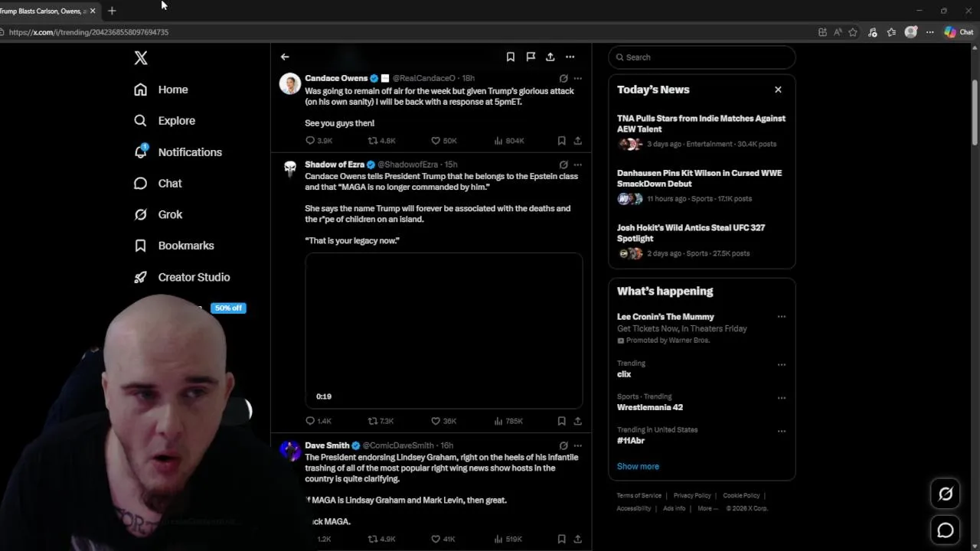The image size is (980, 551).
Task: Click the bookmark icon in timeline header
Action: pos(511,57)
